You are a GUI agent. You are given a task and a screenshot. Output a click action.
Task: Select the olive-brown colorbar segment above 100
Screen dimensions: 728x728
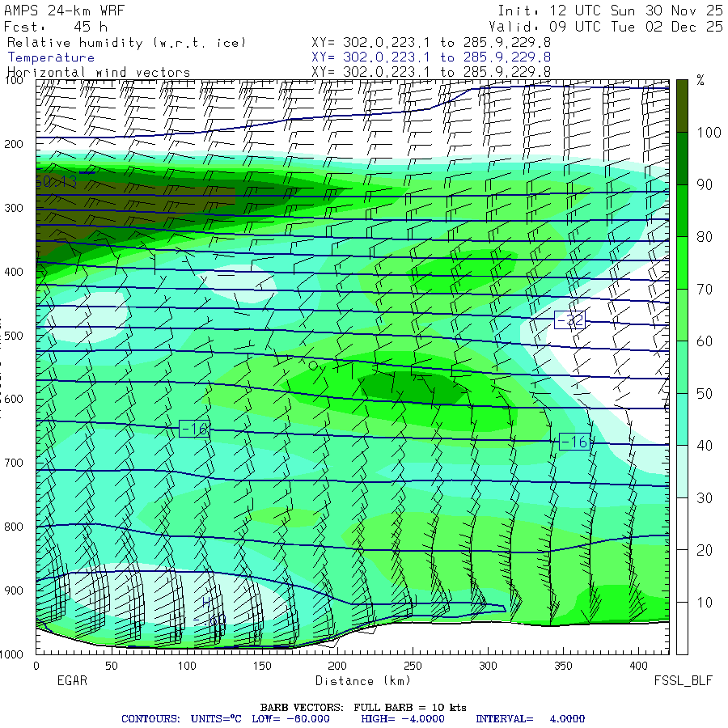coord(682,106)
